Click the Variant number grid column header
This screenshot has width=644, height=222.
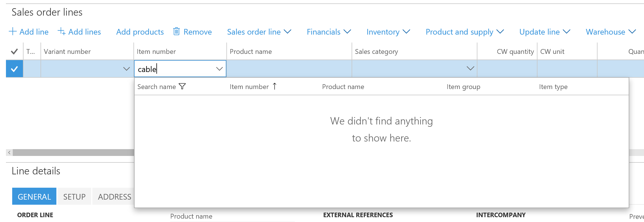[x=87, y=52]
